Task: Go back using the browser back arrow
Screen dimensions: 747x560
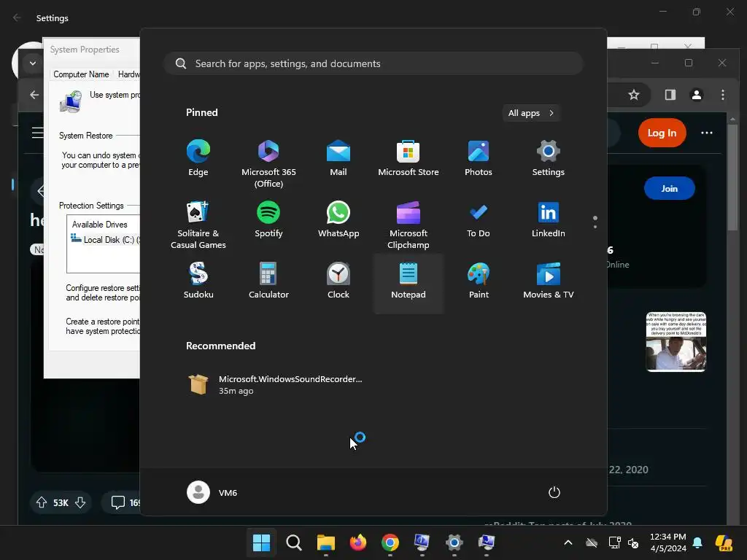Action: 34,95
